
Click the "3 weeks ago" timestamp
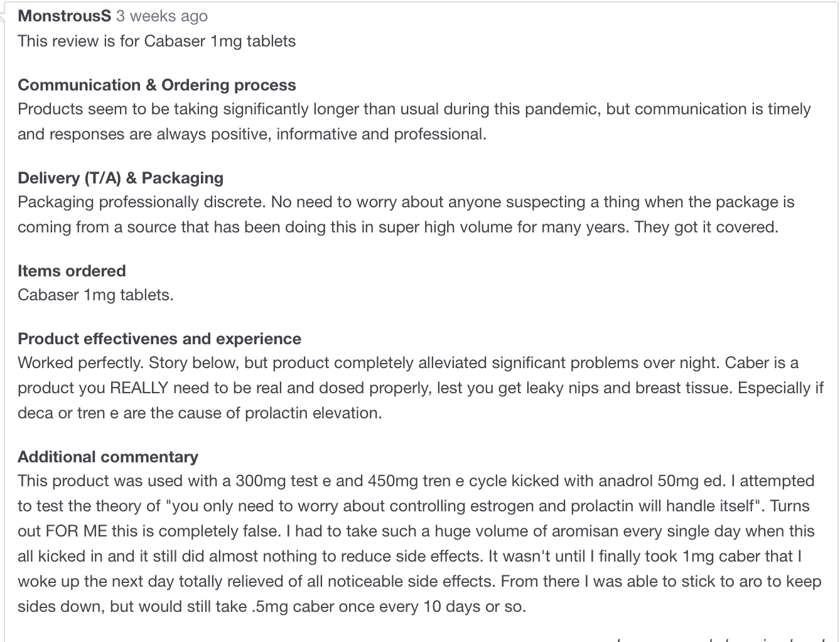click(161, 16)
